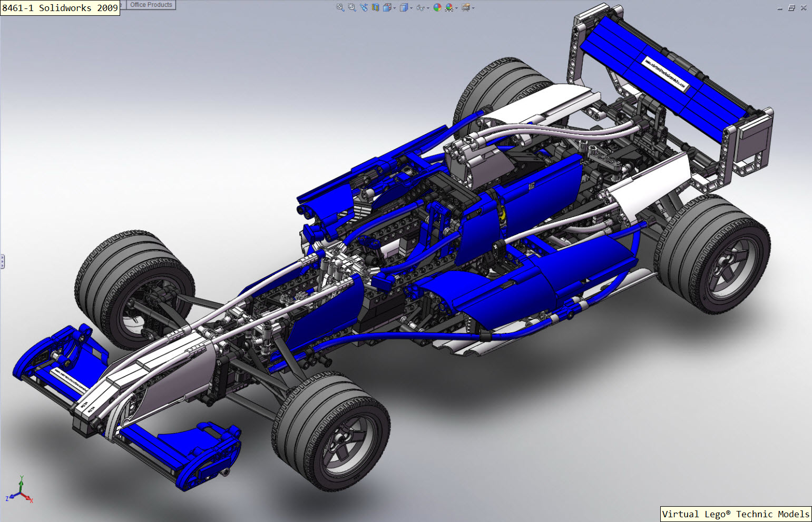Screen dimensions: 812x522
Task: Restore the document window size
Action: pos(791,8)
